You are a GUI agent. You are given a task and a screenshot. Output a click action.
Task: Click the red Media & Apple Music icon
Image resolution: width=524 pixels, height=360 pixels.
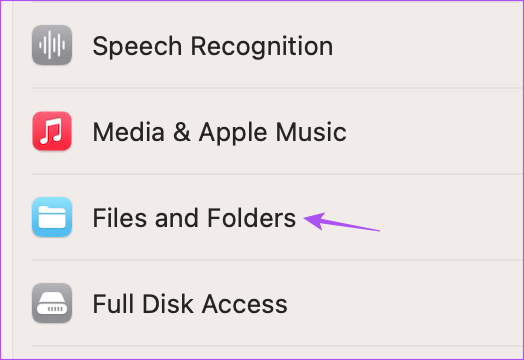point(52,131)
